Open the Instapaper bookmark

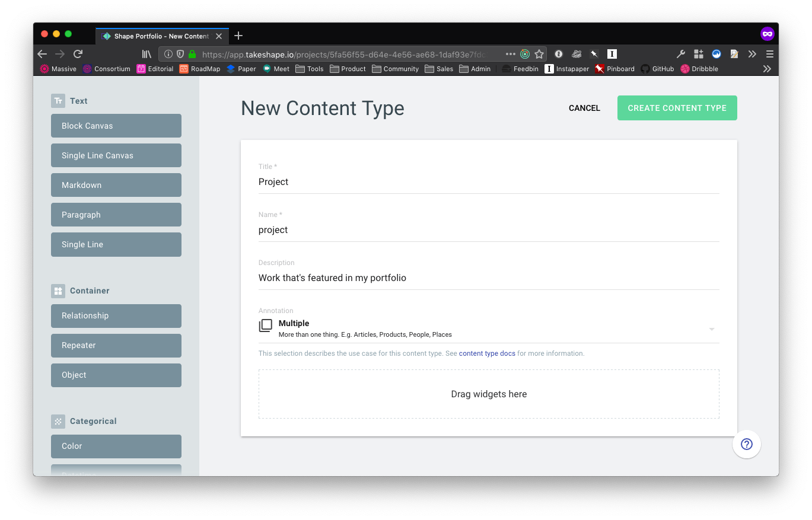pyautogui.click(x=567, y=69)
